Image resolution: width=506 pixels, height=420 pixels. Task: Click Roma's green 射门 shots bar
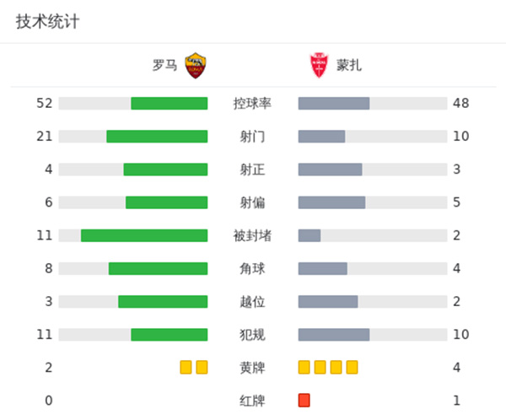[157, 136]
